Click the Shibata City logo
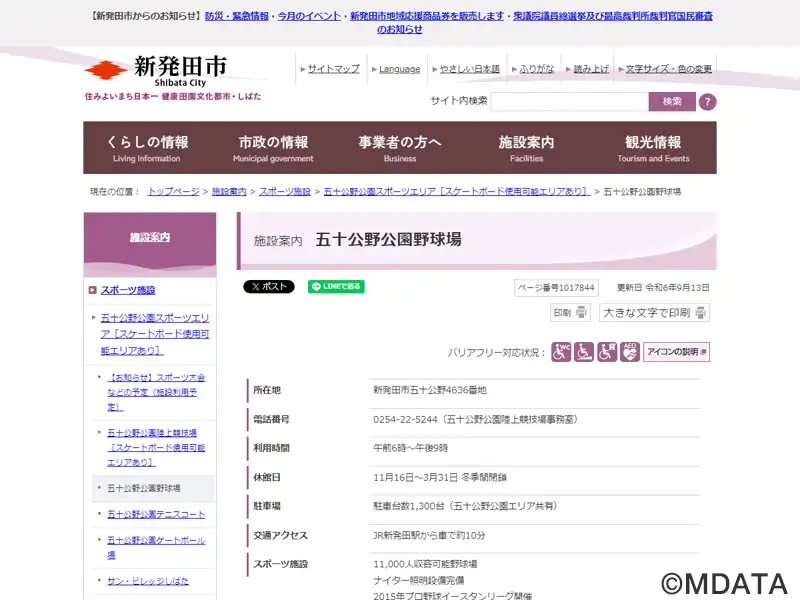Screen dimensions: 800x600 (x=156, y=71)
